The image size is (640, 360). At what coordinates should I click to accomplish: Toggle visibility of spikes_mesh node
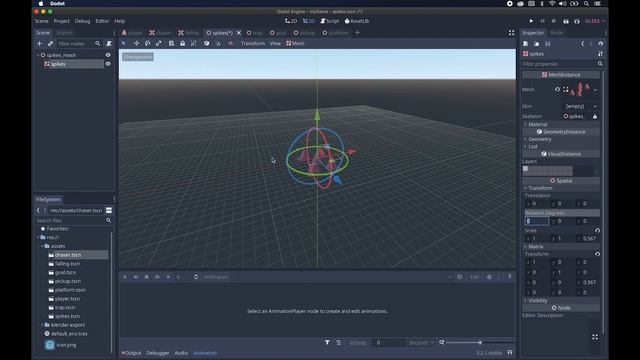108,55
